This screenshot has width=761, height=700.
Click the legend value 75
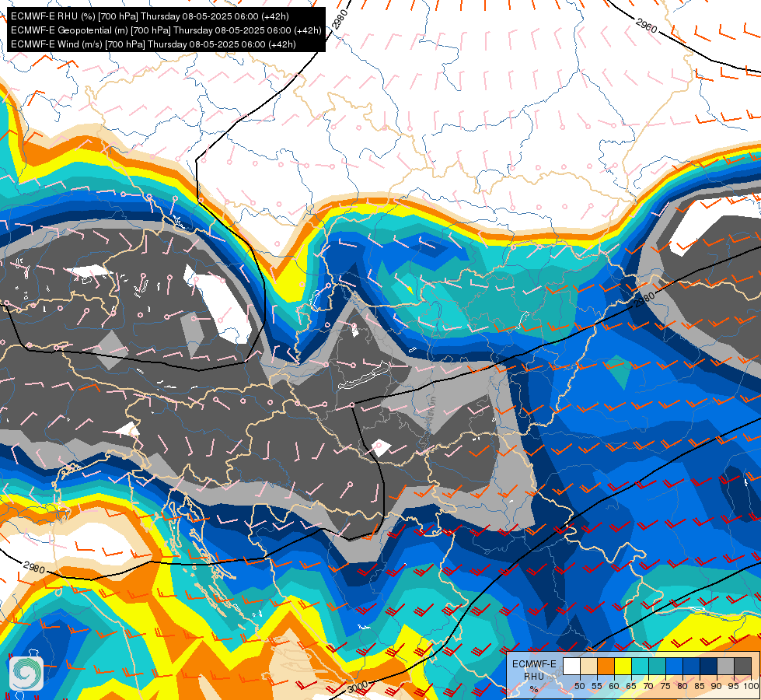tap(665, 686)
